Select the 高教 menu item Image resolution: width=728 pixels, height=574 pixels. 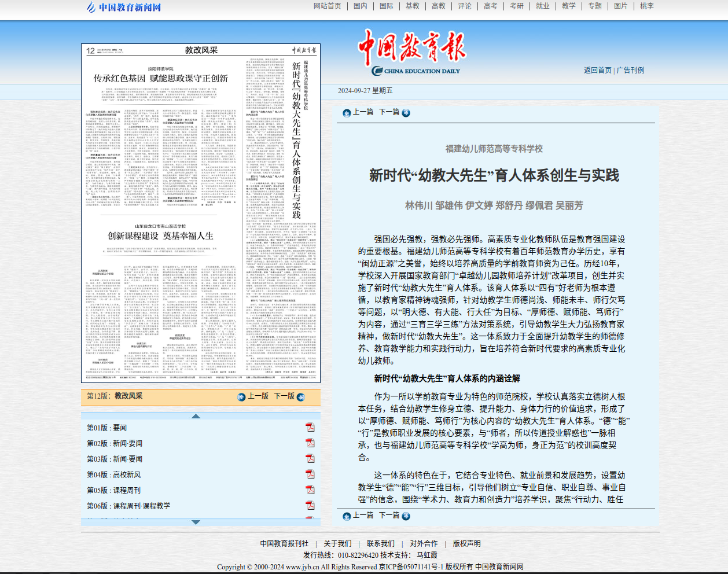pyautogui.click(x=438, y=6)
